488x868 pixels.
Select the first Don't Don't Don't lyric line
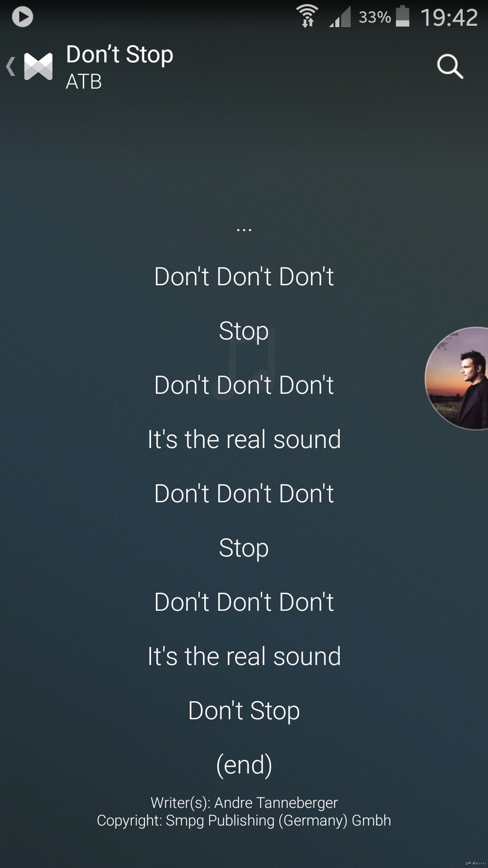244,276
